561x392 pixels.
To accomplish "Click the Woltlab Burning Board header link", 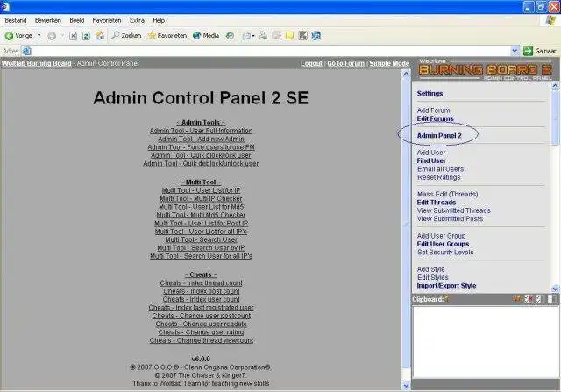I will 37,63.
